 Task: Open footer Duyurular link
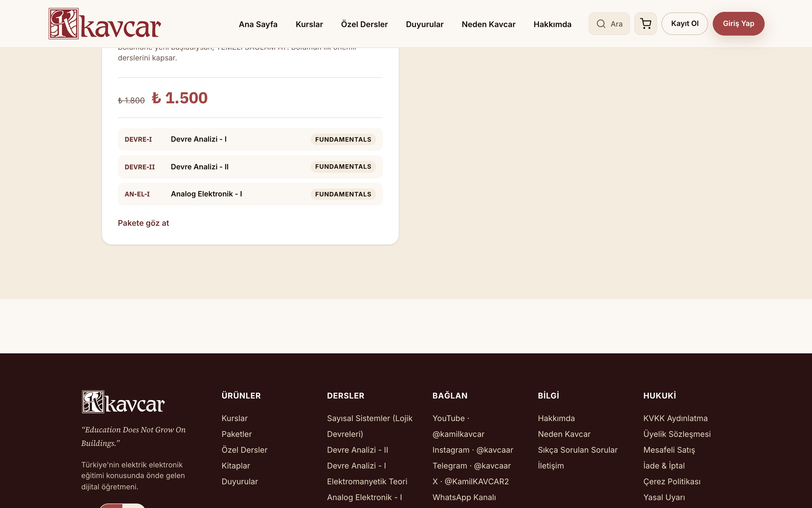(240, 481)
